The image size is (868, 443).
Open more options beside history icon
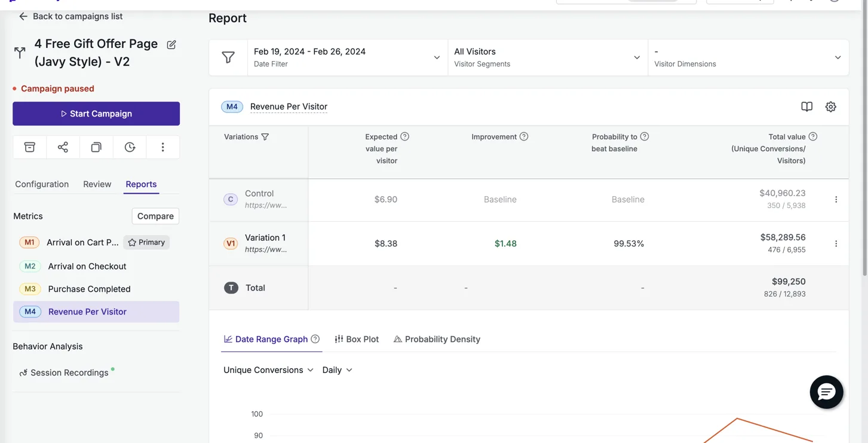pos(162,147)
